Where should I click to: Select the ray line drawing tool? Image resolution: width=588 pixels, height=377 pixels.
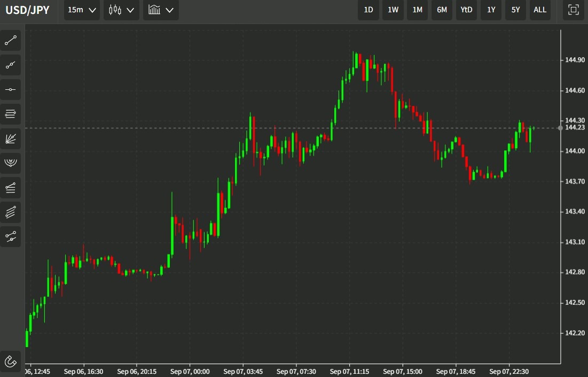11,65
